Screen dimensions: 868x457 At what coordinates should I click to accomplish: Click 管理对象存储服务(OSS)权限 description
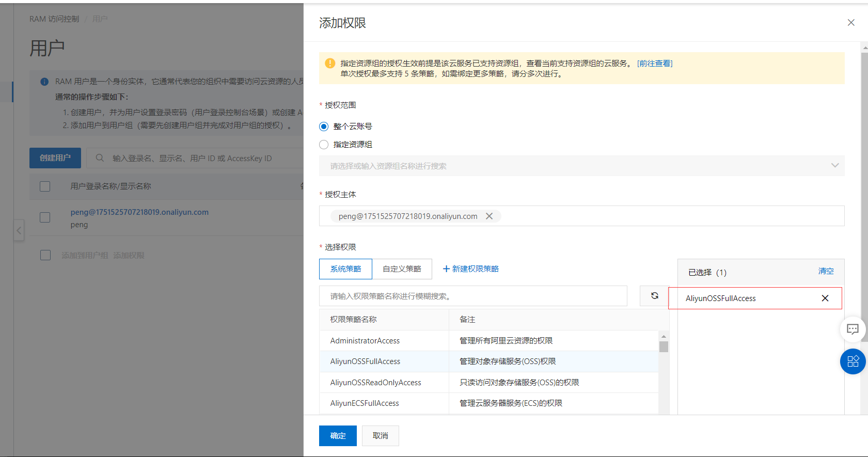pos(508,361)
